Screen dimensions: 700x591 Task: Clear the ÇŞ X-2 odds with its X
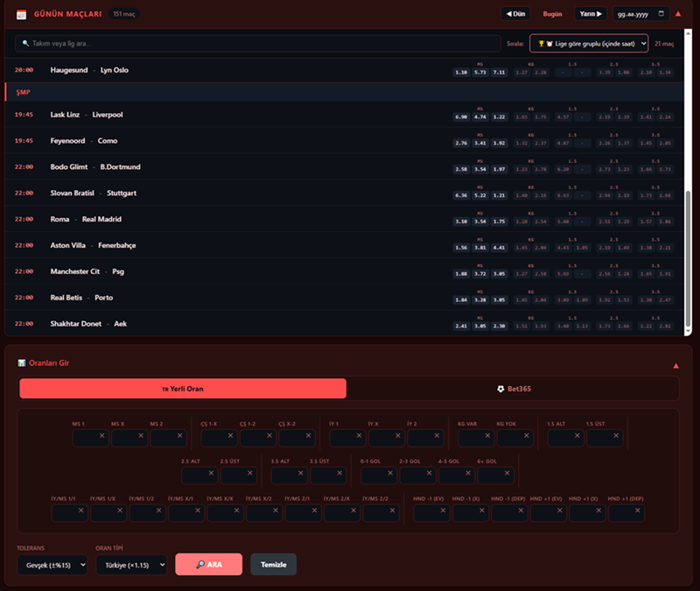309,435
